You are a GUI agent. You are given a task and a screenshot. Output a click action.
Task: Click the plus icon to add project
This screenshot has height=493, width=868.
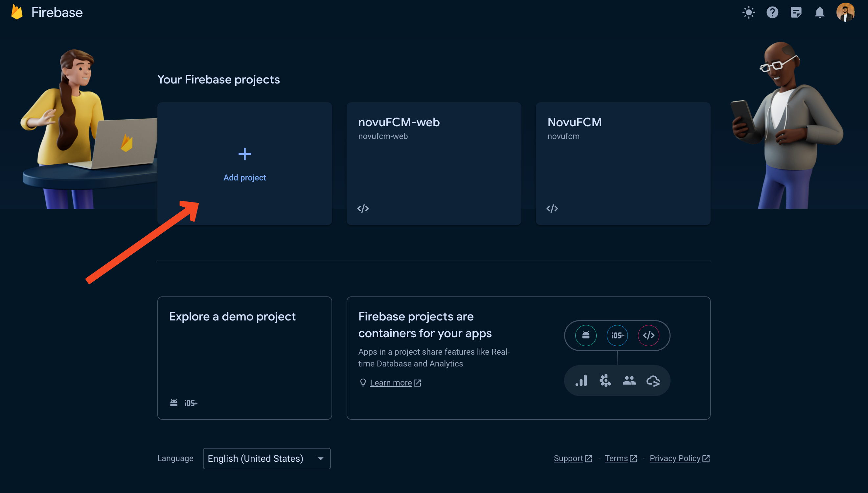[244, 154]
